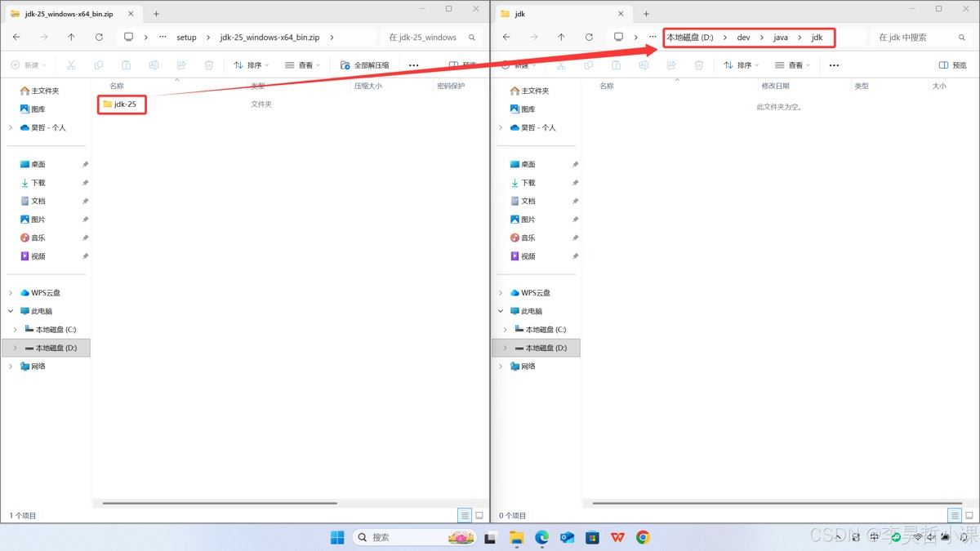Open the more options ellipsis in right window toolbar
The width and height of the screenshot is (980, 551).
click(x=834, y=65)
